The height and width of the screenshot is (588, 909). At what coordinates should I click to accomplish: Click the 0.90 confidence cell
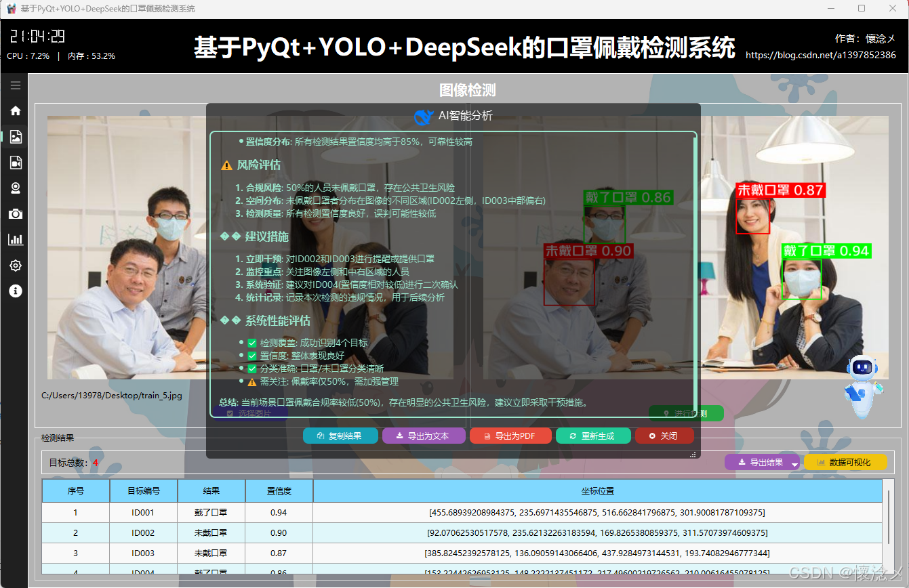tap(279, 533)
